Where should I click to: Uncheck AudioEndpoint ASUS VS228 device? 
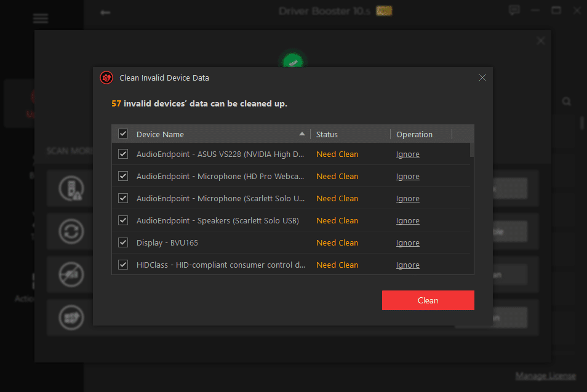click(x=123, y=154)
